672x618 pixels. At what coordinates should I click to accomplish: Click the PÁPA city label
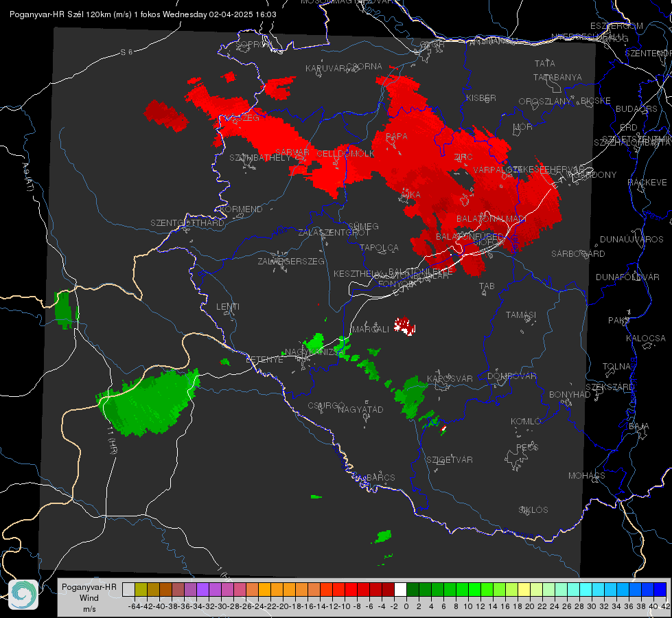[x=397, y=137]
